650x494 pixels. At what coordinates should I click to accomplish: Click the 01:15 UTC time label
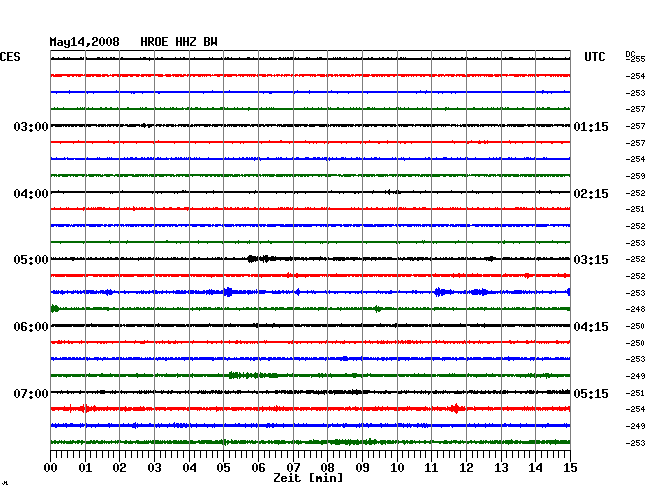(591, 127)
